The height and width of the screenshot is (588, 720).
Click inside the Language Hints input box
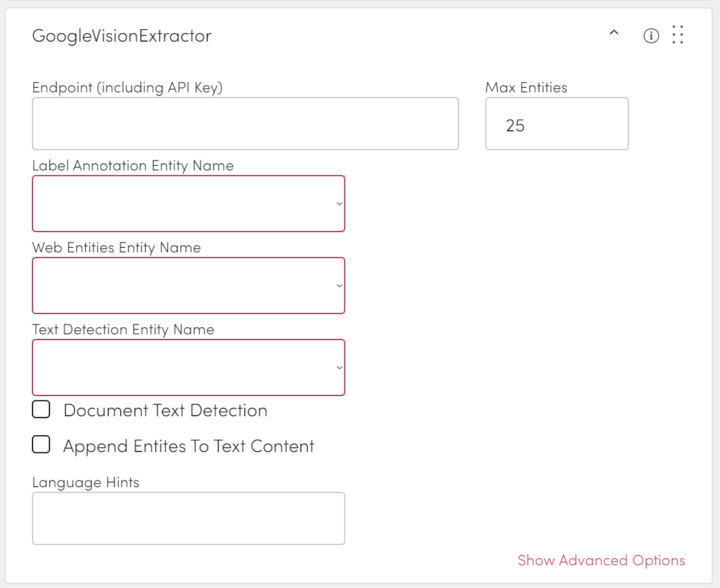189,518
